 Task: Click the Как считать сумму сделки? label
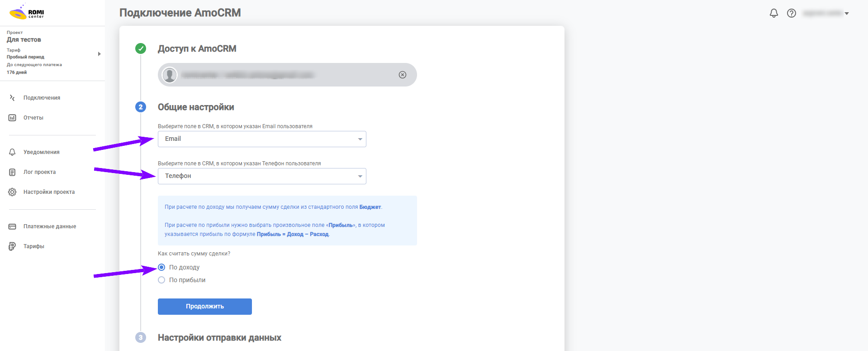coord(194,254)
